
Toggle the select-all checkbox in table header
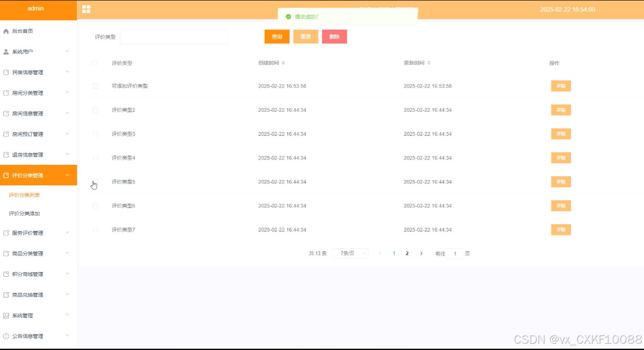click(94, 63)
